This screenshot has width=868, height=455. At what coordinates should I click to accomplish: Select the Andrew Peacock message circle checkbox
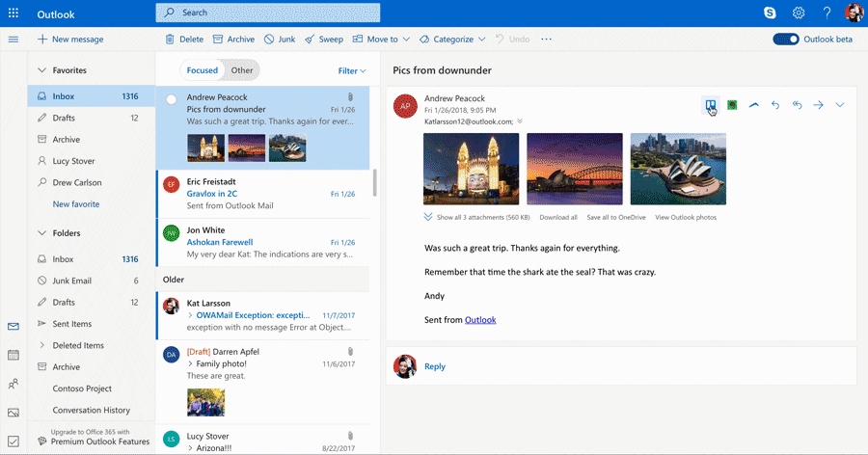[x=172, y=98]
